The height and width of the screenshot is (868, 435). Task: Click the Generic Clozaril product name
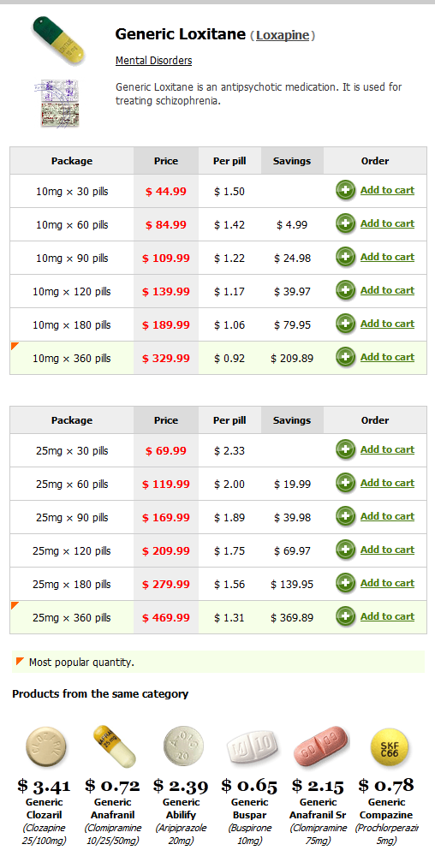(45, 808)
